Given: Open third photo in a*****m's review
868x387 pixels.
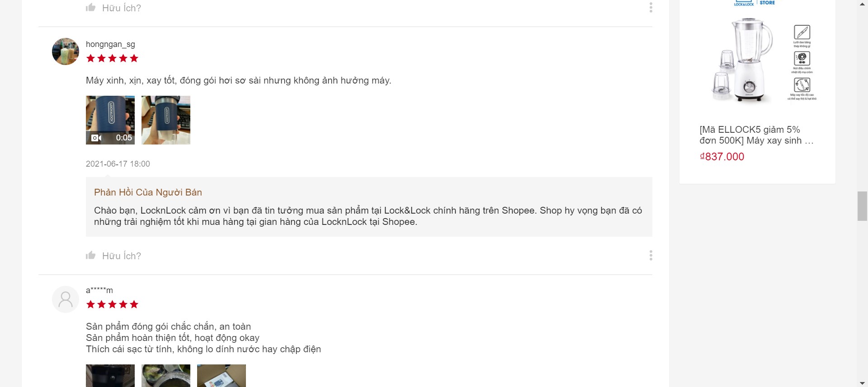Looking at the screenshot, I should click(222, 376).
